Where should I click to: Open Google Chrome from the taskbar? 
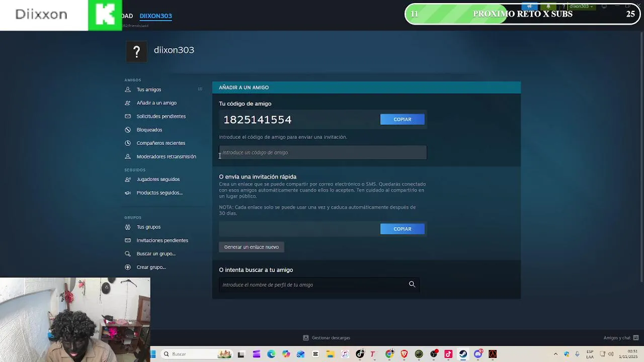pos(389,354)
